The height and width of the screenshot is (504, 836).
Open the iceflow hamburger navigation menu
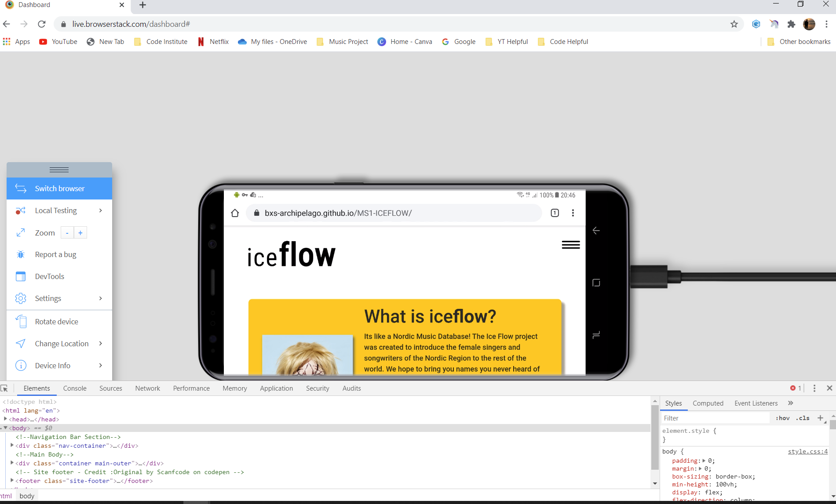(570, 245)
